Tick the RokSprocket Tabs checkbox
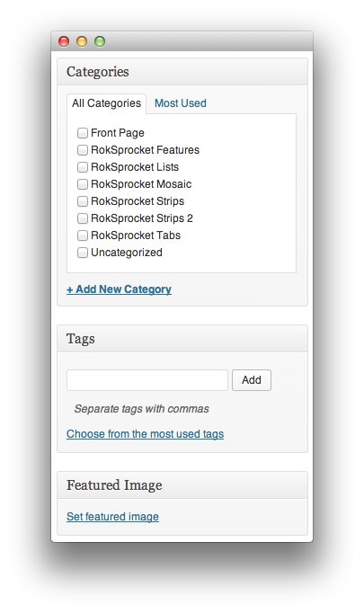Screen dimensions: 364x613 click(x=83, y=235)
